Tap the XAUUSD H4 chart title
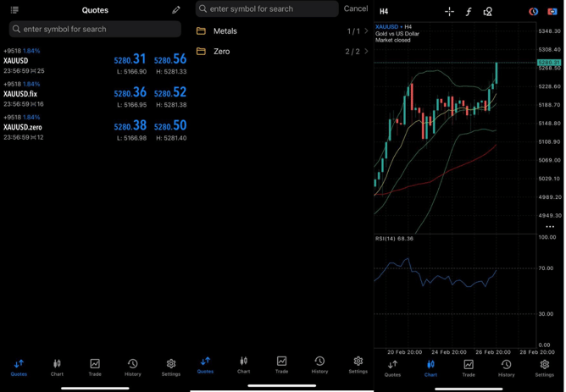 393,27
